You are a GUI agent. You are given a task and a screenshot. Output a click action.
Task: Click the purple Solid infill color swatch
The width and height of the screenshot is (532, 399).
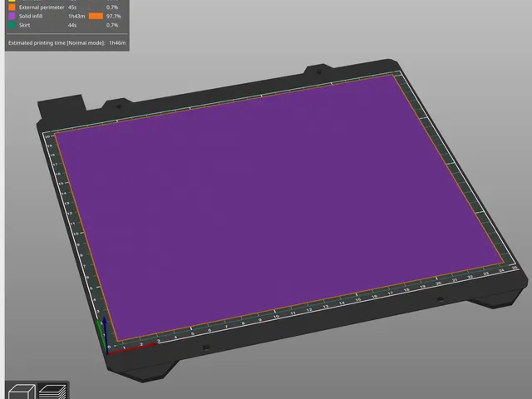click(x=12, y=16)
